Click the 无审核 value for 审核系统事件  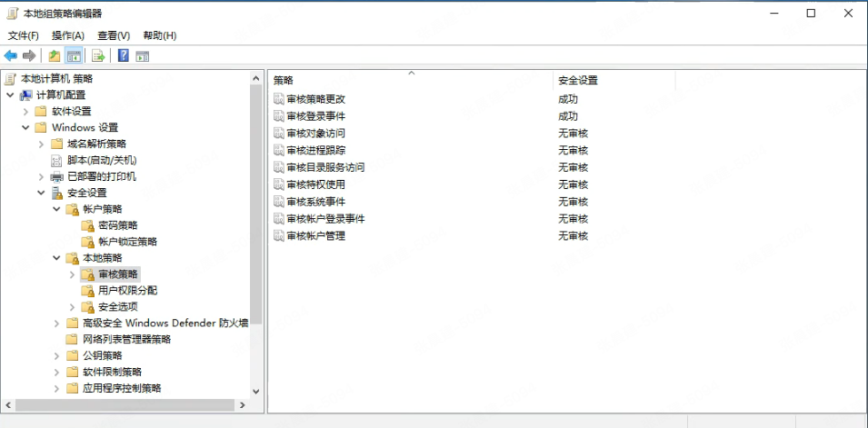(573, 202)
